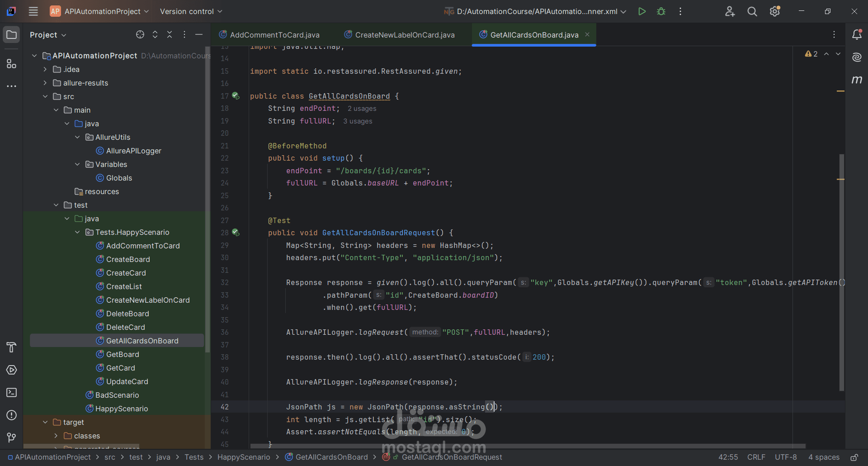Image resolution: width=868 pixels, height=466 pixels.
Task: Open AI Assistant spiral icon
Action: click(x=857, y=57)
